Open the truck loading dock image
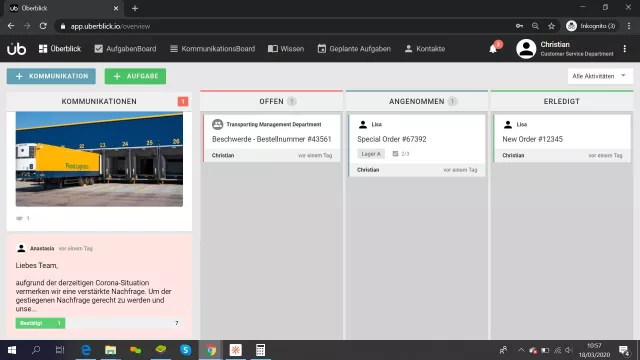The width and height of the screenshot is (640, 360). point(99,159)
